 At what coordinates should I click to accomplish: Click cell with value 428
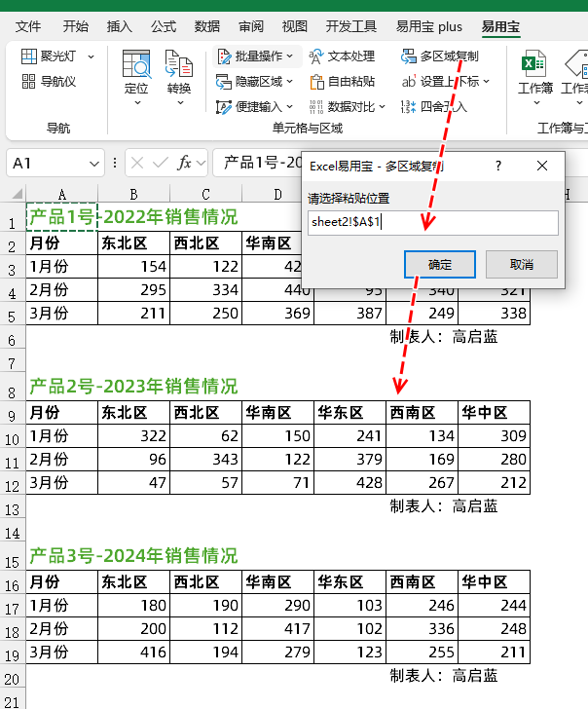pos(349,482)
